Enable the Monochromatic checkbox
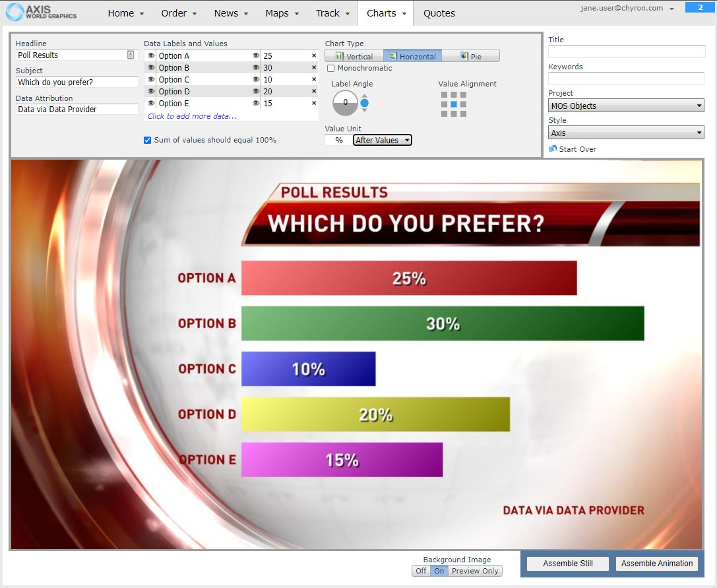This screenshot has height=588, width=717. 330,68
